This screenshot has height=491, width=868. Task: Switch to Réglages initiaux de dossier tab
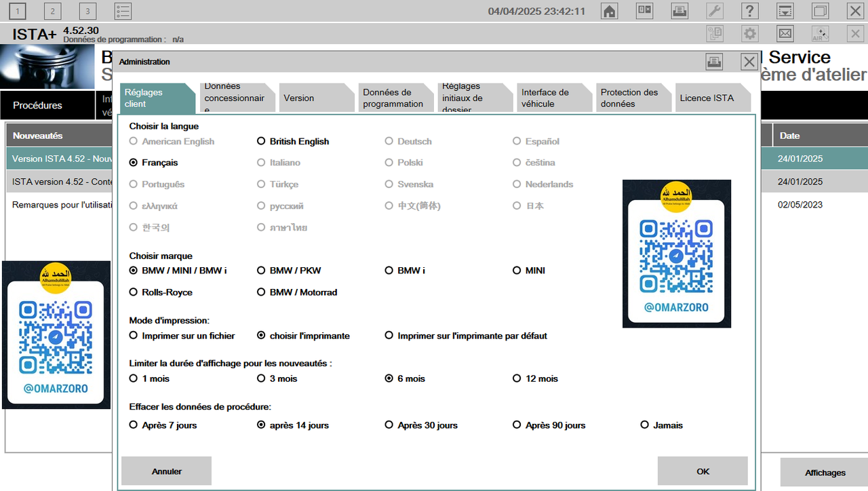tap(475, 98)
